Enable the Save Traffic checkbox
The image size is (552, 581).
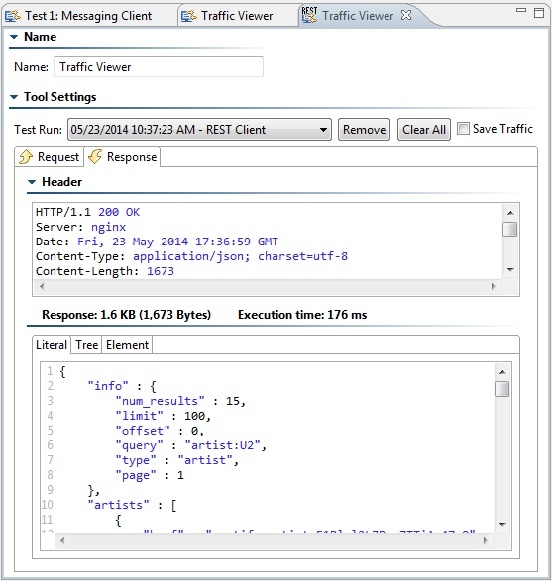[x=463, y=129]
